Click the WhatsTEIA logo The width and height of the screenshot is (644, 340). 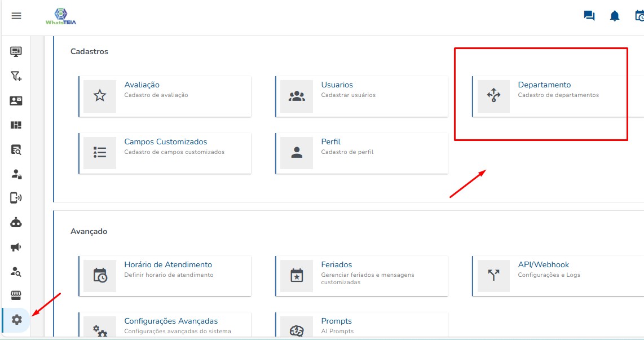point(61,16)
